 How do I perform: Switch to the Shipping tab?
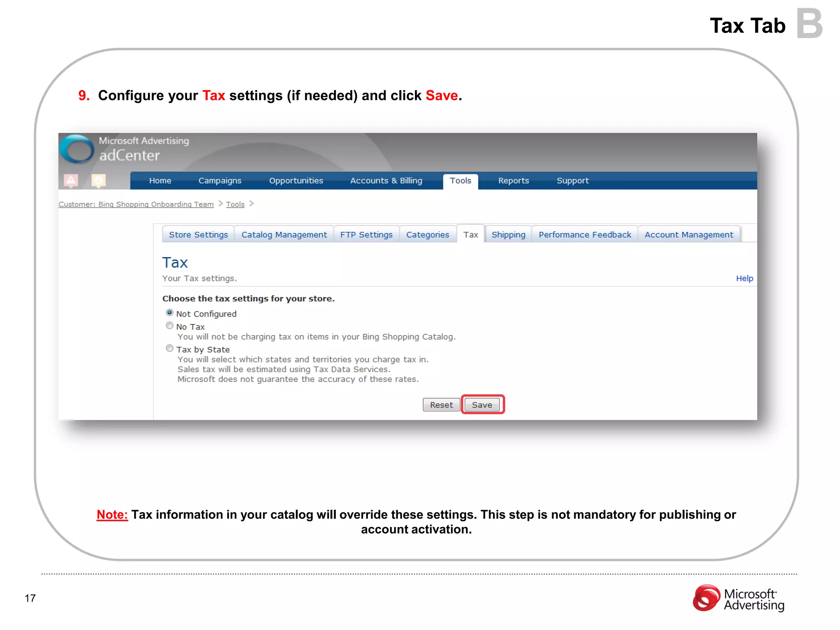[x=508, y=235]
